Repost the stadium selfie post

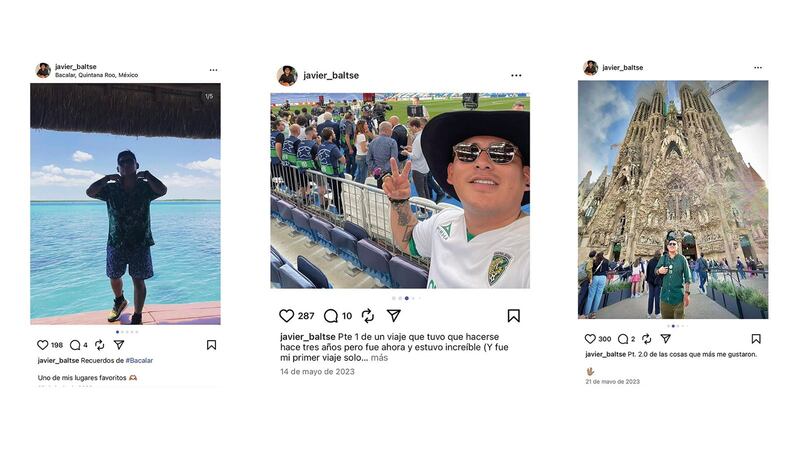(x=367, y=316)
